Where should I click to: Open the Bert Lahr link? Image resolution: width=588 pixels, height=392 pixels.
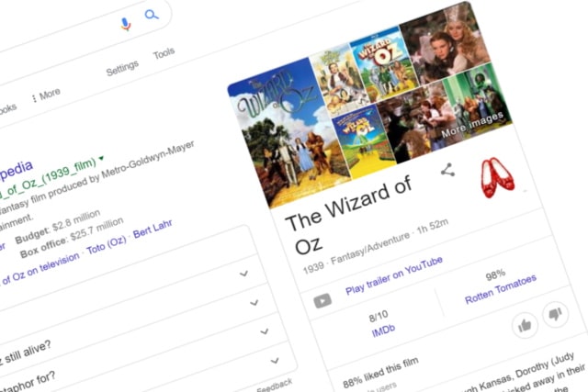tap(153, 229)
